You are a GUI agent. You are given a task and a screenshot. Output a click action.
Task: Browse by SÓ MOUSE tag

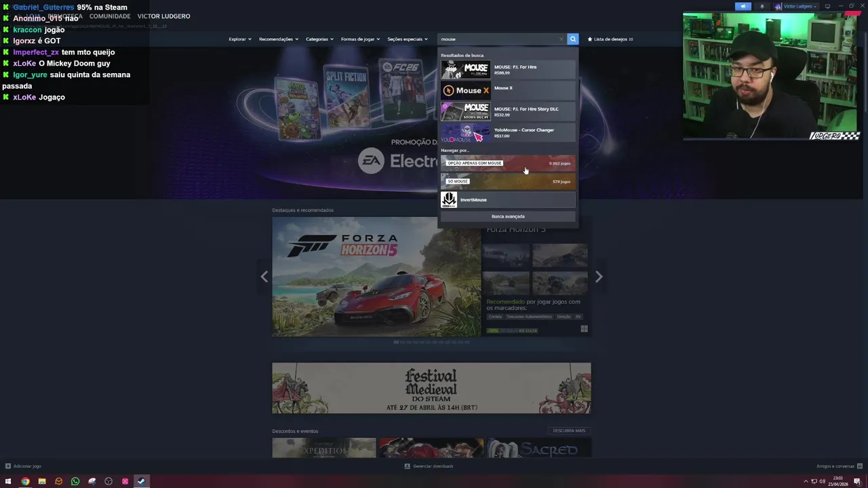point(508,182)
